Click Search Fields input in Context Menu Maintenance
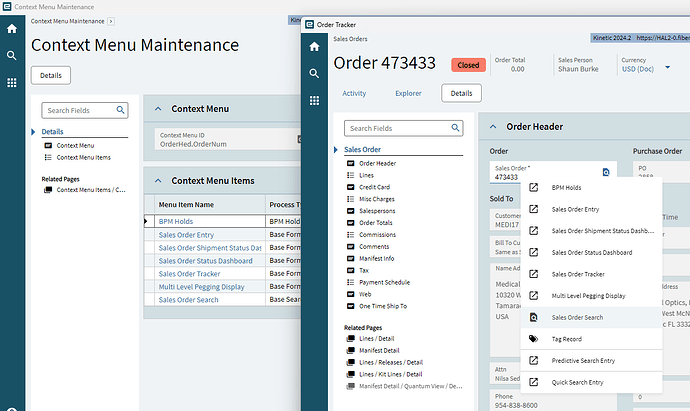The height and width of the screenshot is (411, 690). click(x=78, y=110)
